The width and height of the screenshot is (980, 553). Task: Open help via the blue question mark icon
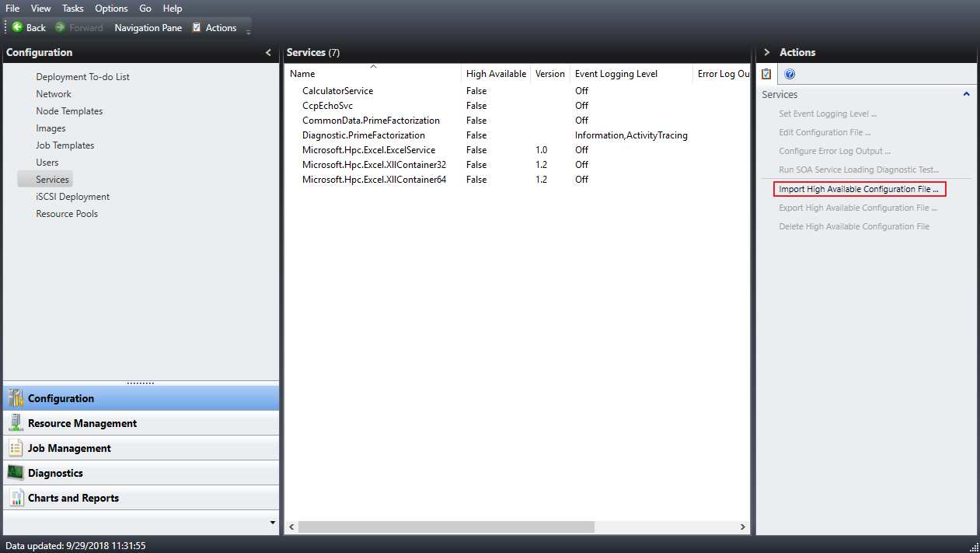click(790, 73)
